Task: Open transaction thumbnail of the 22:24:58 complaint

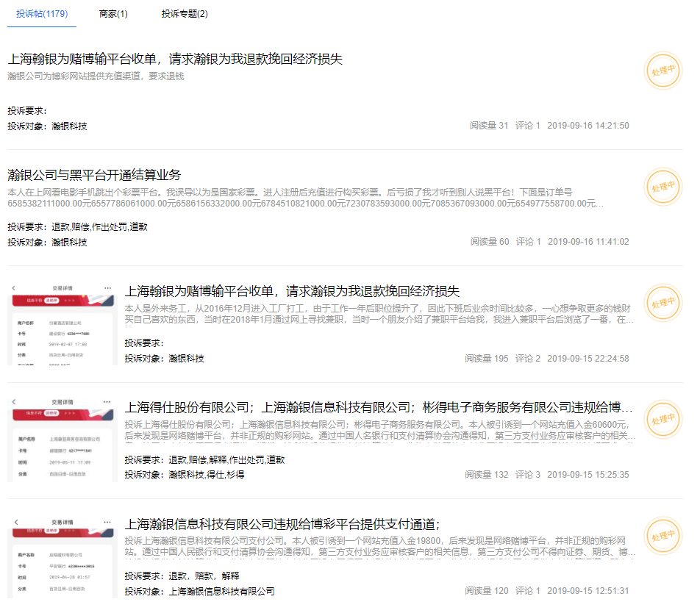Action: (x=63, y=324)
